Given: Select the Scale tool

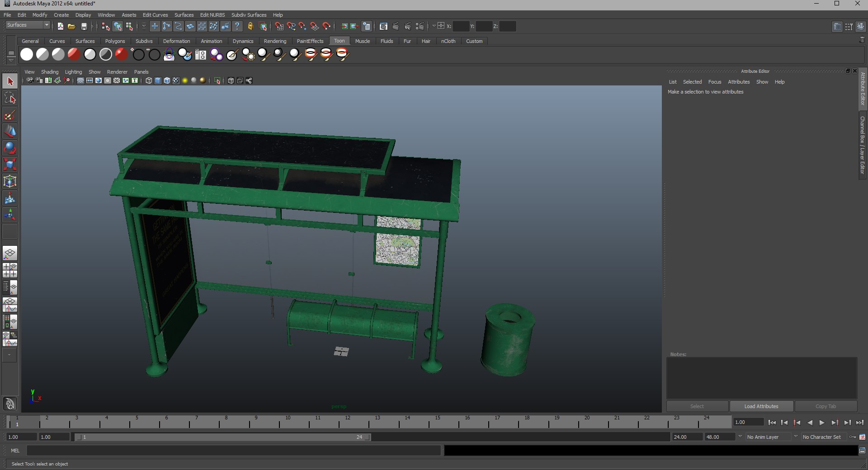Looking at the screenshot, I should coord(10,164).
